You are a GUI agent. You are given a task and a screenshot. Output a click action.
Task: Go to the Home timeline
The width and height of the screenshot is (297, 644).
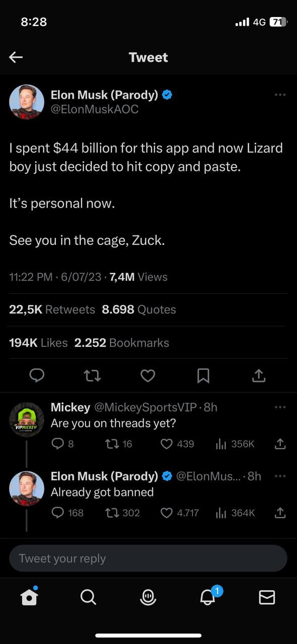coord(29,597)
